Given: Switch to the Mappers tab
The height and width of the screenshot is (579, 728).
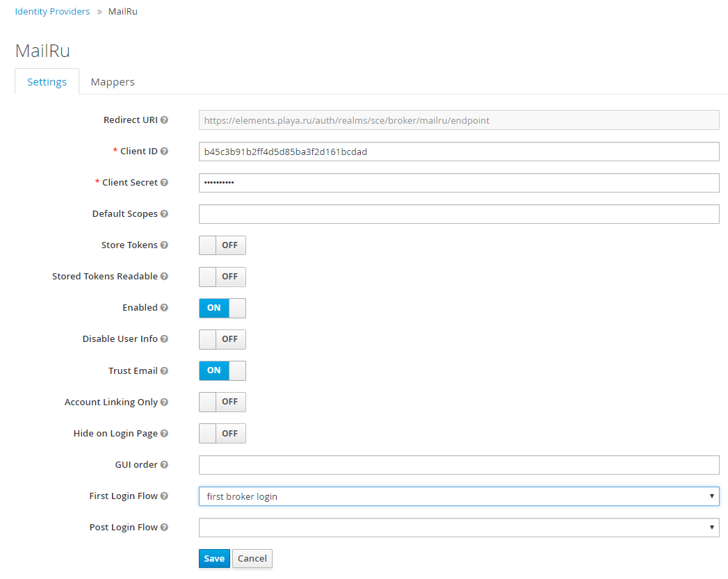Looking at the screenshot, I should (113, 81).
